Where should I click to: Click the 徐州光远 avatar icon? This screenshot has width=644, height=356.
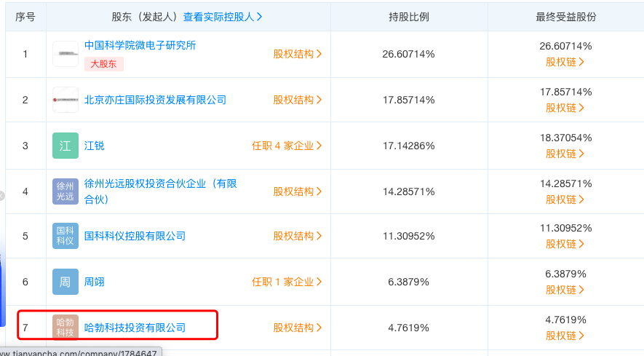(x=65, y=191)
